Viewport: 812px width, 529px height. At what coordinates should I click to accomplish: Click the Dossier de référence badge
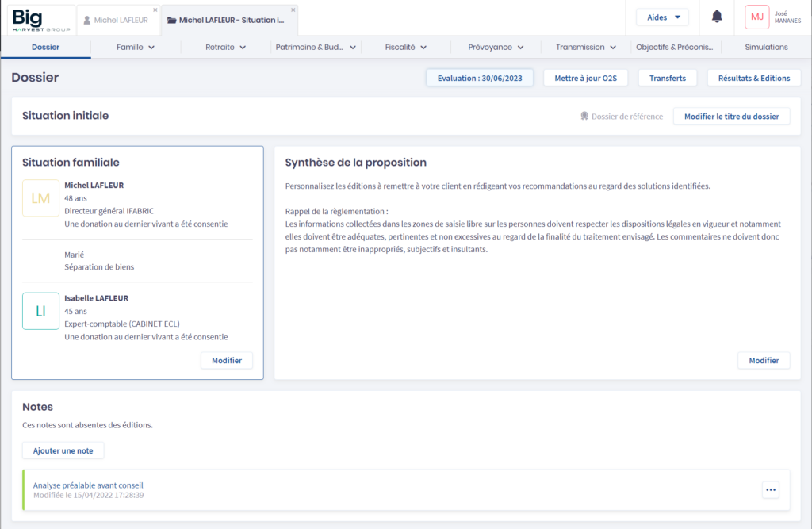coord(621,117)
